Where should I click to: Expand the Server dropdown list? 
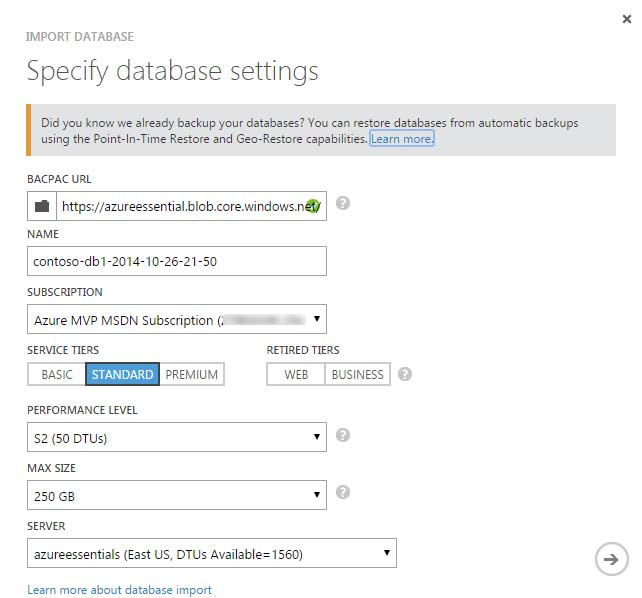pos(212,553)
